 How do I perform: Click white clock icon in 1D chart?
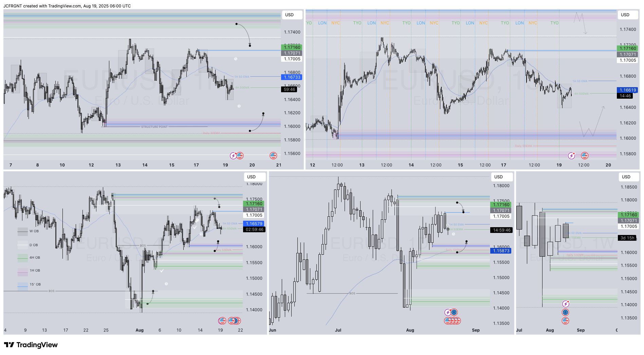[454, 234]
